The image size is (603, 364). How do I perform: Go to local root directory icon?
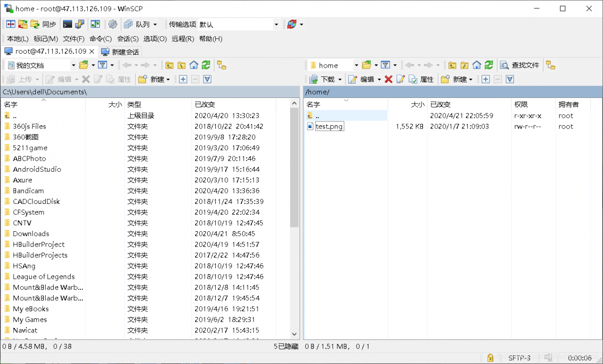click(x=182, y=65)
